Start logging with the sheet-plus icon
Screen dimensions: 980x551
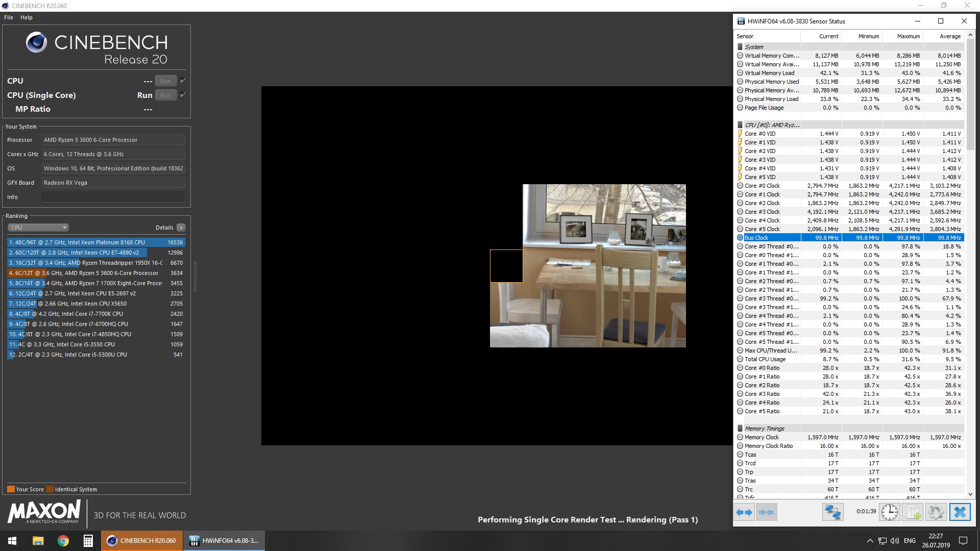click(x=913, y=512)
